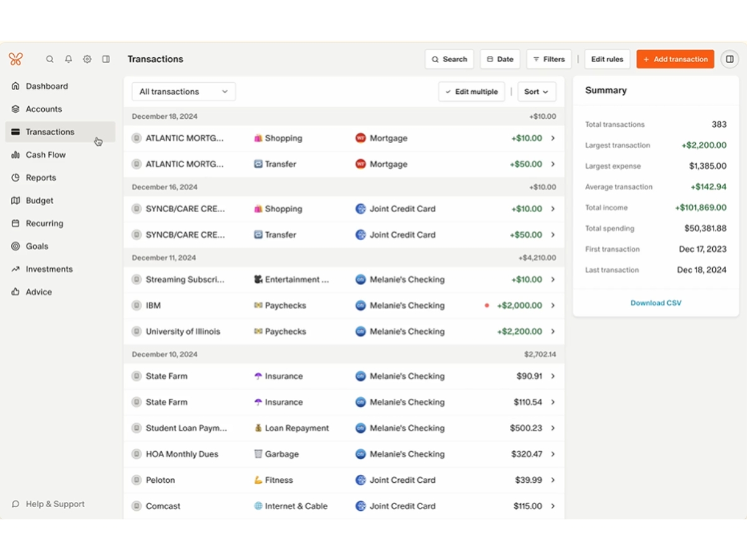The width and height of the screenshot is (747, 560).
Task: Open the Filters button
Action: point(549,59)
